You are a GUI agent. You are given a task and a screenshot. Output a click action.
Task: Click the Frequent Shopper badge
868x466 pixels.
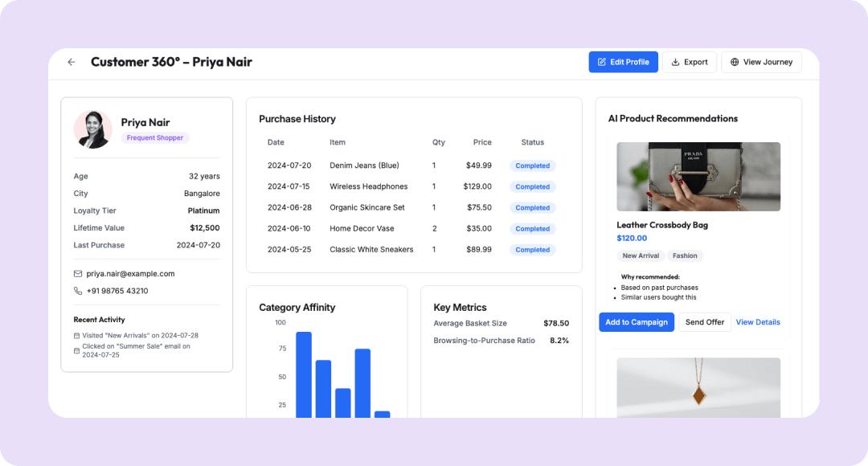pyautogui.click(x=155, y=138)
